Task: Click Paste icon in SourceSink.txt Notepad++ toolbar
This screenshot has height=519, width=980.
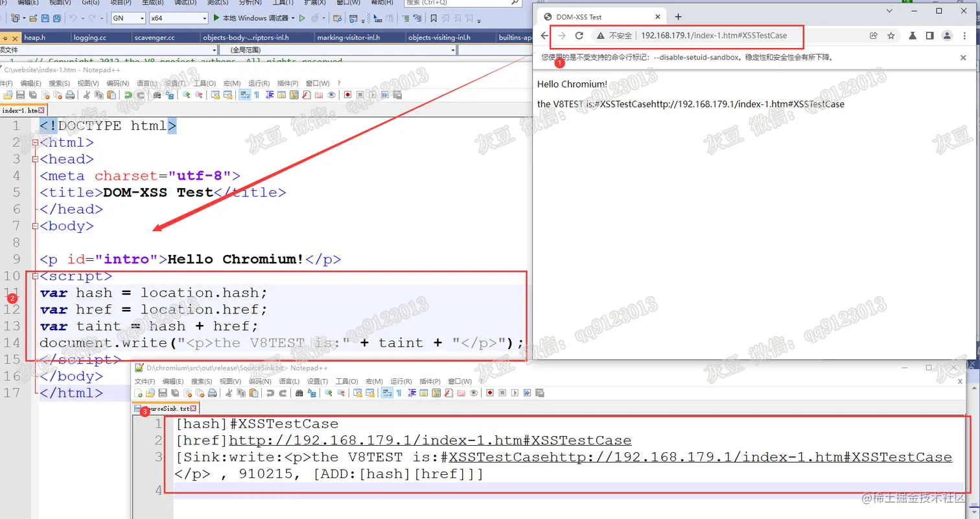Action: click(x=253, y=393)
